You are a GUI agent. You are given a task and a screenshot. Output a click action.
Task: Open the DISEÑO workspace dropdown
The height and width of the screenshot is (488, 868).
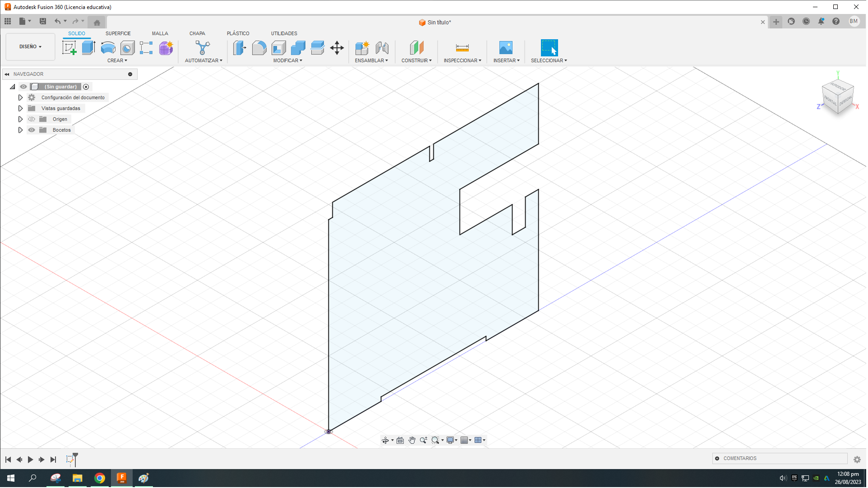30,46
